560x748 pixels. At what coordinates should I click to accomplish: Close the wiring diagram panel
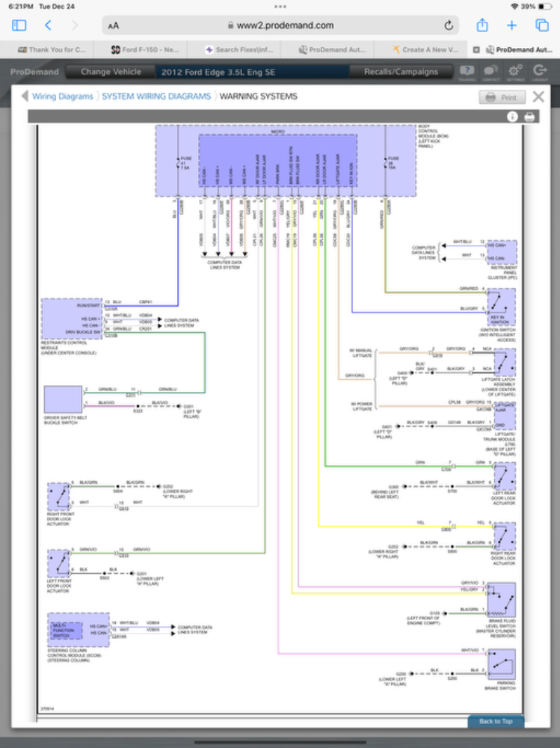click(538, 96)
